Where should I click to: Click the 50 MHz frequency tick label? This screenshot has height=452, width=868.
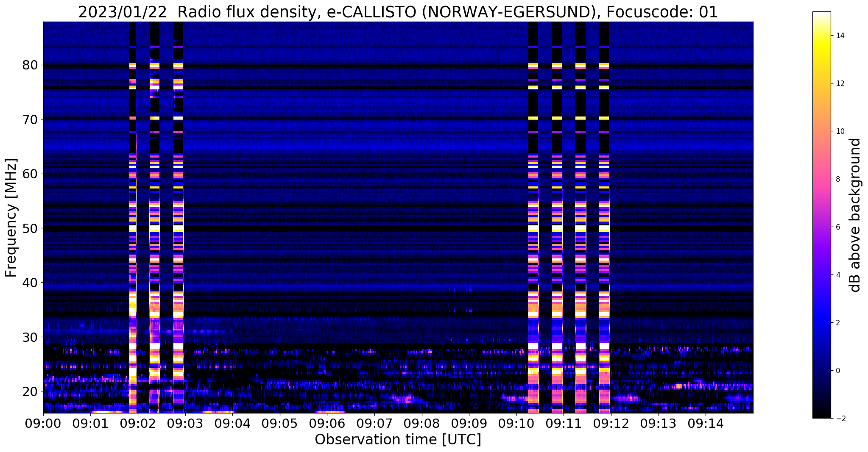pyautogui.click(x=30, y=228)
